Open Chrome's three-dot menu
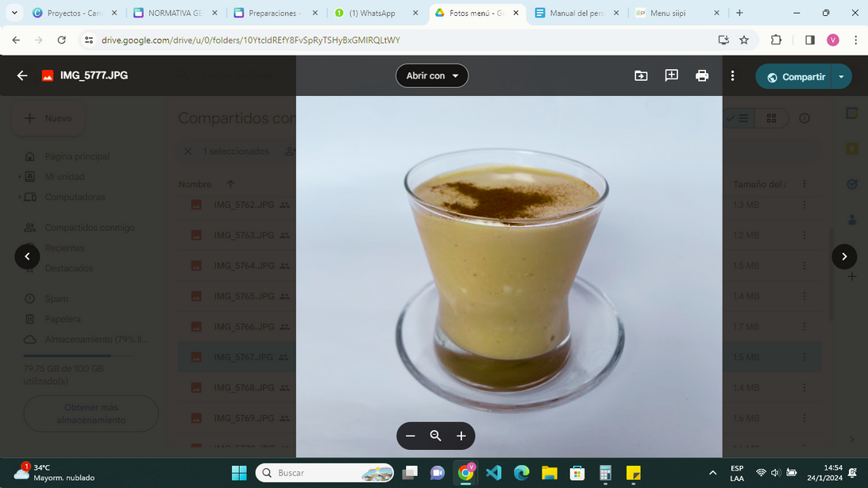 coord(856,40)
